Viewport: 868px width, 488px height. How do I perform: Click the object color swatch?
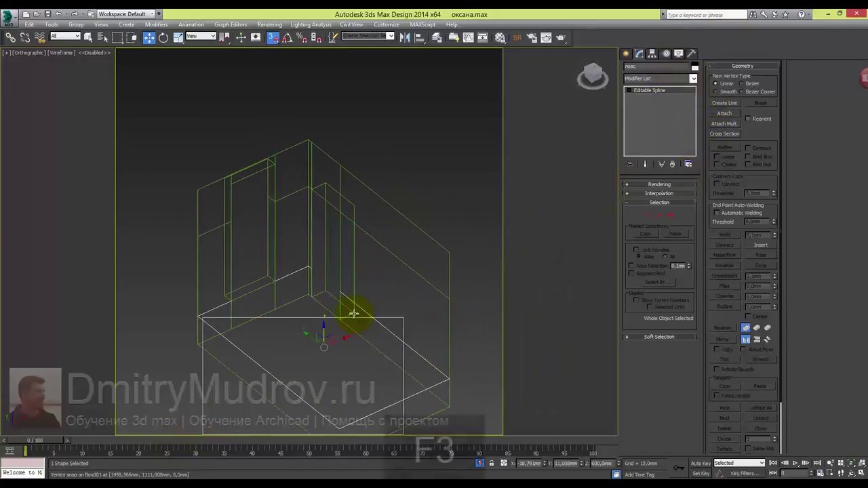click(694, 66)
